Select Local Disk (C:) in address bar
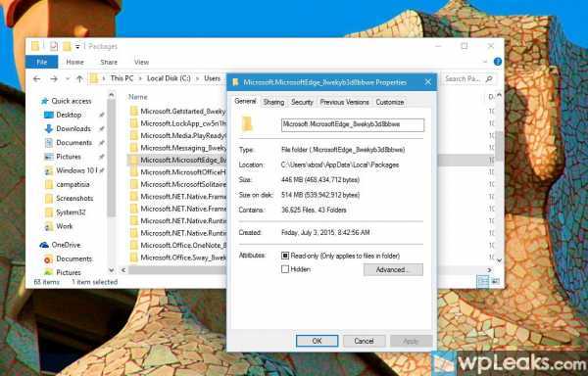Screen dimensions: 588x376 pos(169,78)
